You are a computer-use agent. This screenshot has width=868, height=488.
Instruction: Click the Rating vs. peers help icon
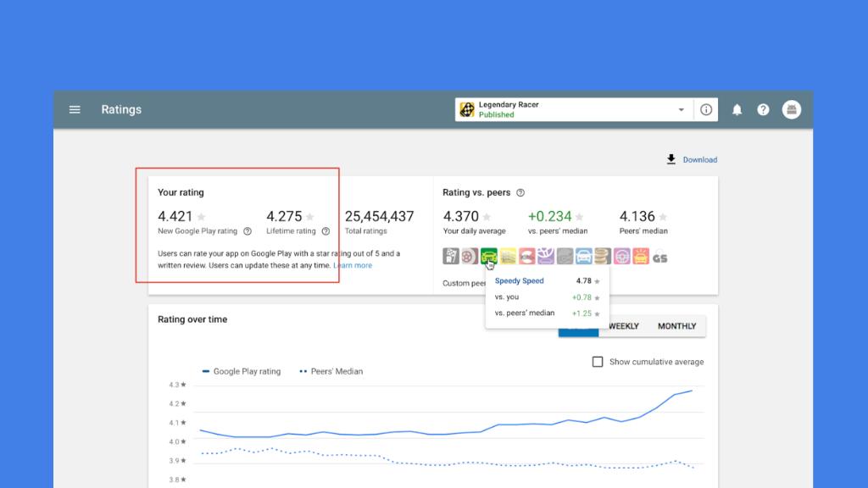pos(522,192)
